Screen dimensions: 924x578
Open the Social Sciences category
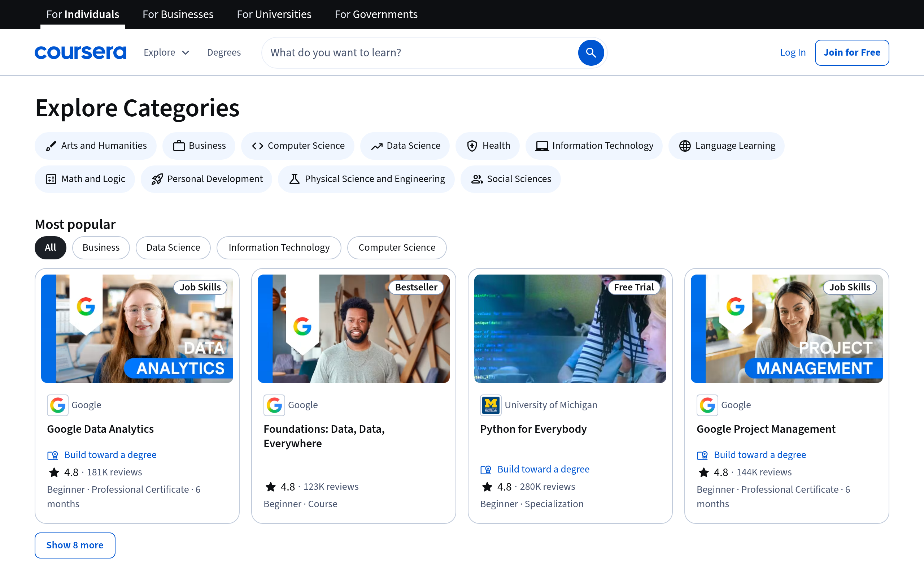tap(510, 179)
